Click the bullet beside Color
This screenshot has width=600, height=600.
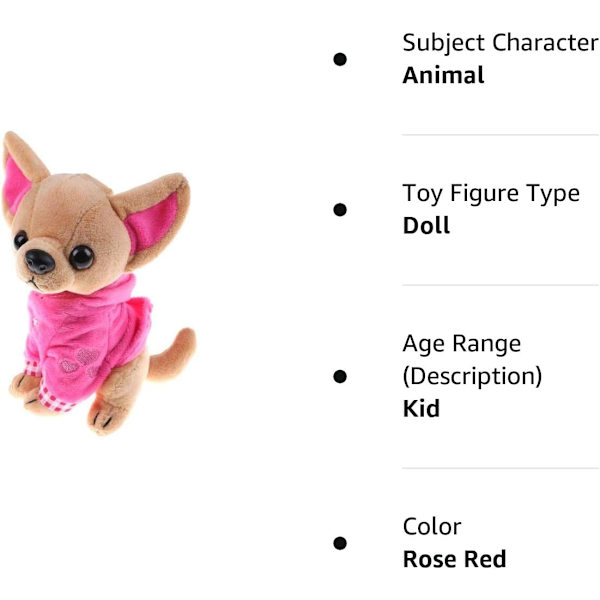[x=340, y=543]
